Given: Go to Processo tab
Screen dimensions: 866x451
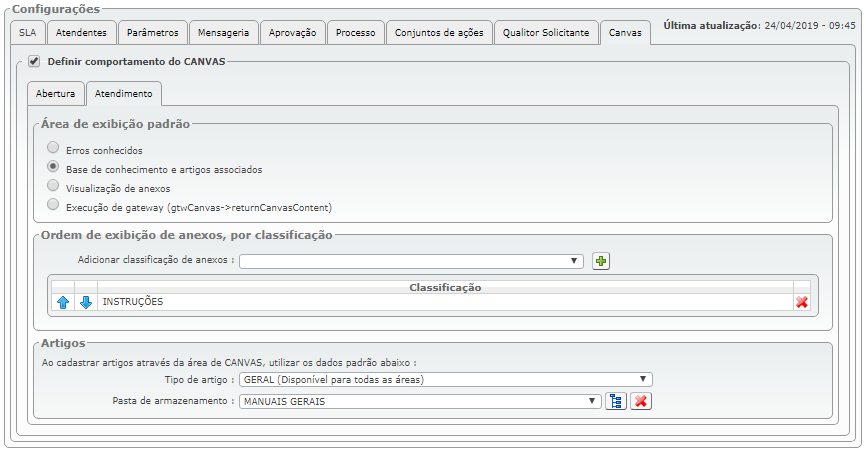Looking at the screenshot, I should coord(356,33).
